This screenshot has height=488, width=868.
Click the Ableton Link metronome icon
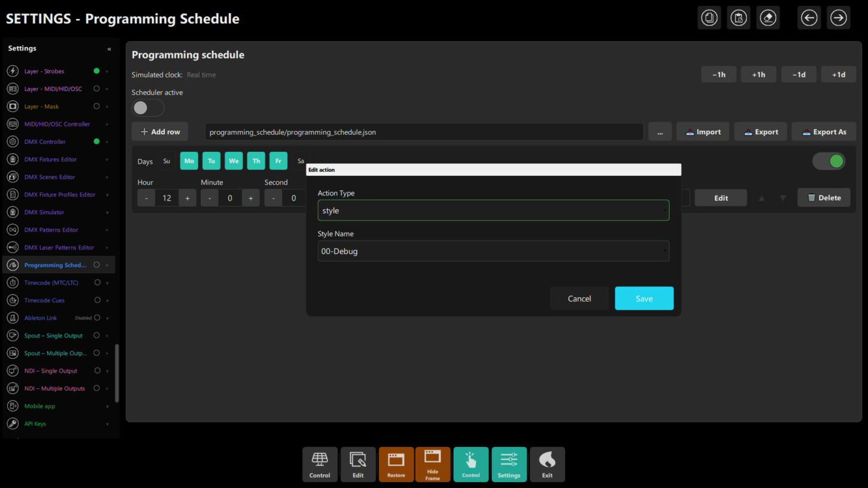13,318
